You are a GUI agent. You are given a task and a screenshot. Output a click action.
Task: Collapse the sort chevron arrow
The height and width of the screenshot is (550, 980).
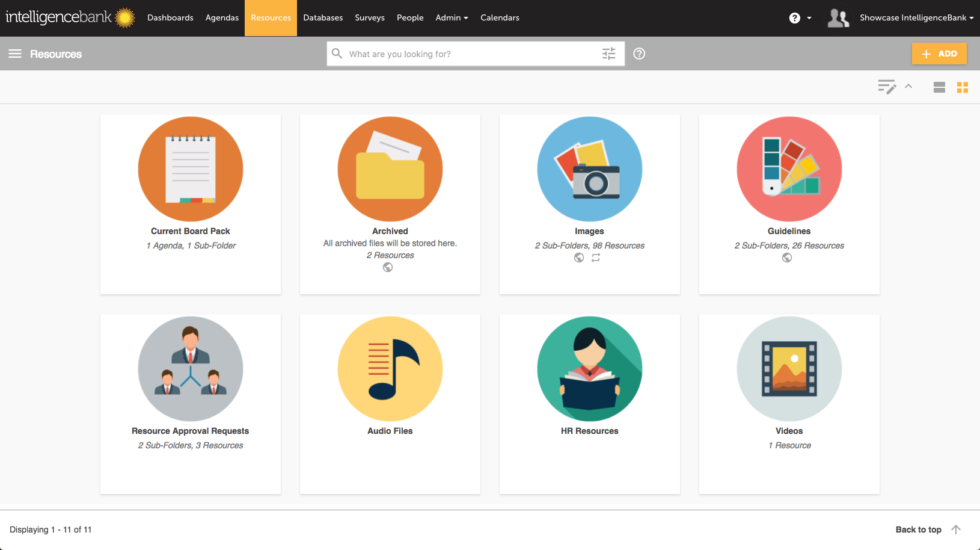click(x=908, y=87)
